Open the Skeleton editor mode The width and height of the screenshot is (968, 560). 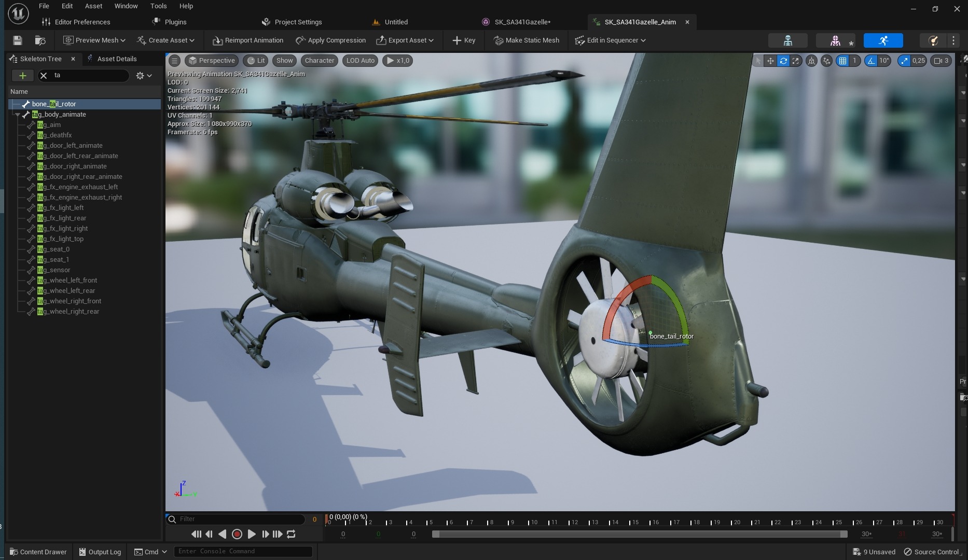(787, 40)
